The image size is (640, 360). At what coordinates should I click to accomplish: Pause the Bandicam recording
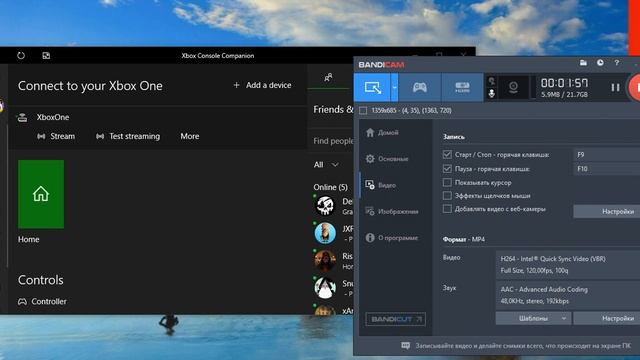tap(615, 87)
